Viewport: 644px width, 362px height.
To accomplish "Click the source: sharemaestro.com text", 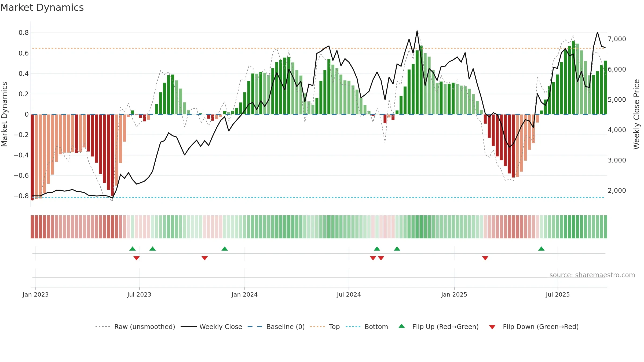I will (592, 275).
